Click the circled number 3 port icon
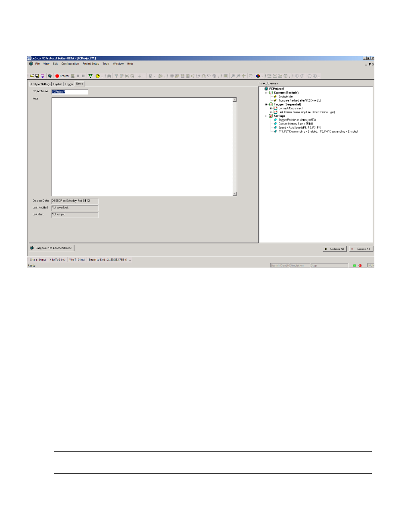This screenshot has width=411, height=532. (309, 76)
